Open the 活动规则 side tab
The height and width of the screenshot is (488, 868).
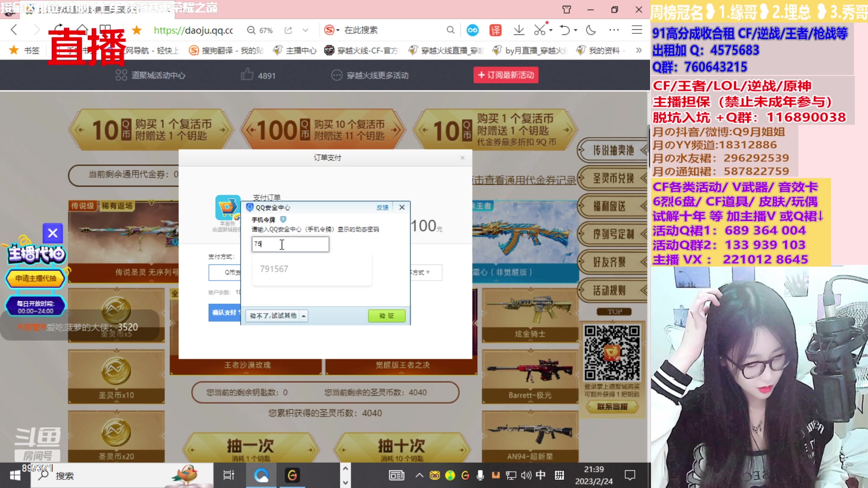click(x=613, y=290)
